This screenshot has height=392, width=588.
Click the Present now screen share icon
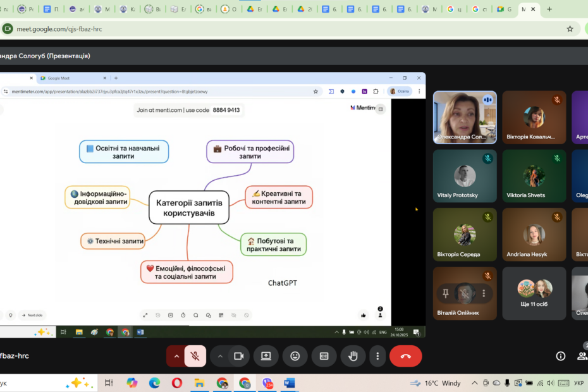coord(266,356)
